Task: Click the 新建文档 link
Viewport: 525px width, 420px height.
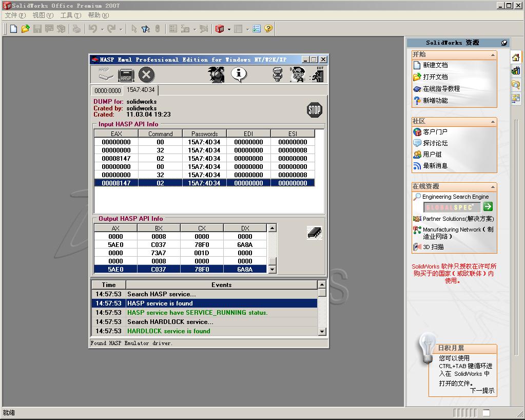Action: (x=435, y=65)
